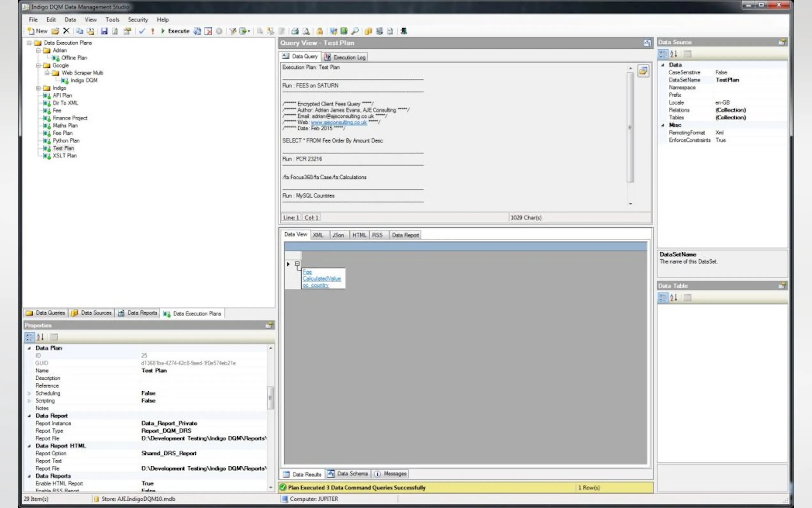Click the Save floppy disk icon
Image resolution: width=812 pixels, height=508 pixels.
[104, 31]
